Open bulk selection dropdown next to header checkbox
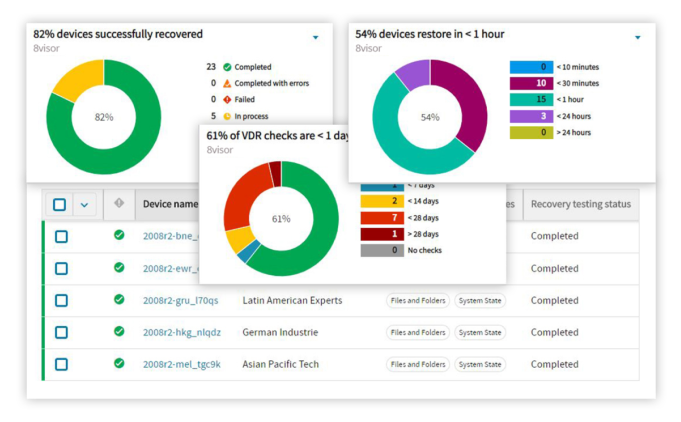This screenshot has height=422, width=681. click(x=84, y=205)
